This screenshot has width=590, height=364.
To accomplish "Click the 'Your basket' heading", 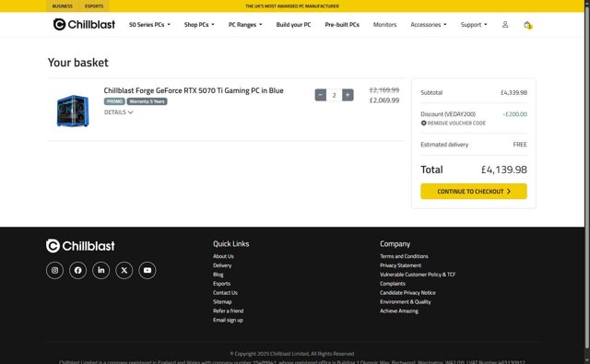I will pyautogui.click(x=77, y=63).
